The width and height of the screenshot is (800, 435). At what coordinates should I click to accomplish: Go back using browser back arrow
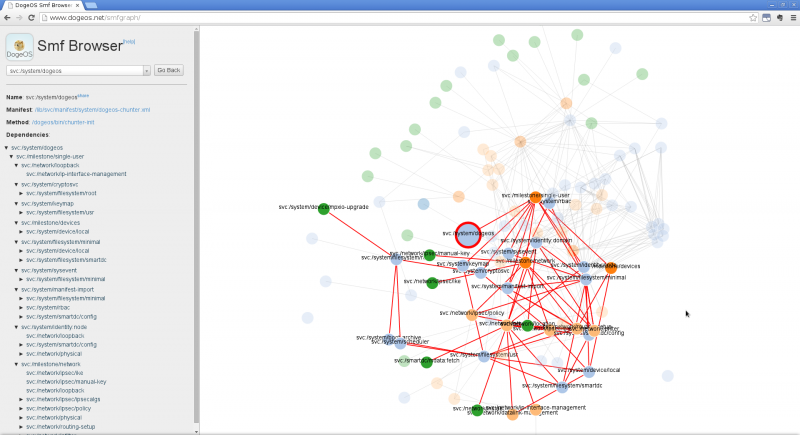[7, 17]
